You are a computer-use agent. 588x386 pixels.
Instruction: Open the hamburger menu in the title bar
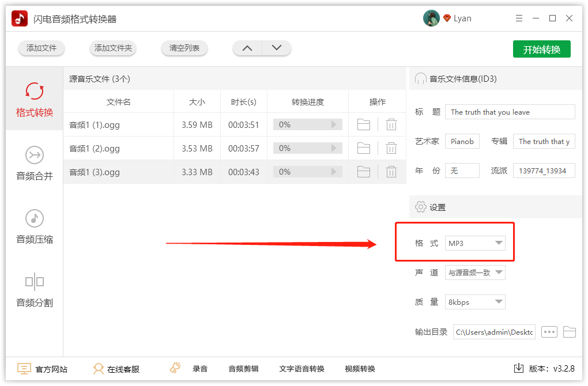pyautogui.click(x=519, y=18)
